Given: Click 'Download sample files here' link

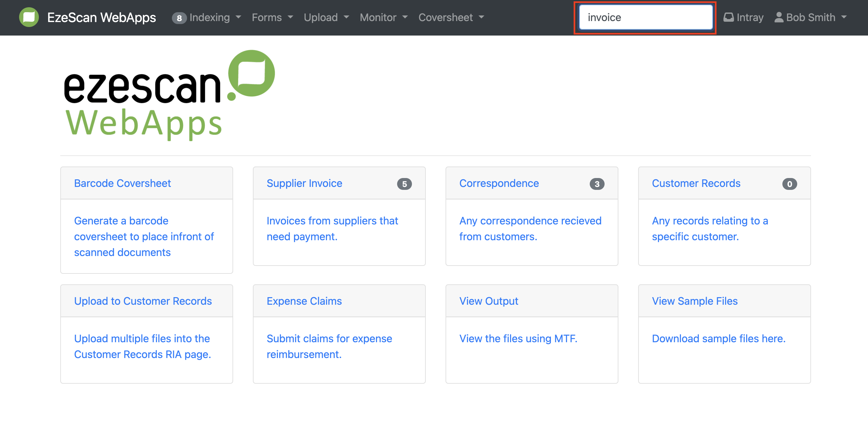Looking at the screenshot, I should [718, 338].
